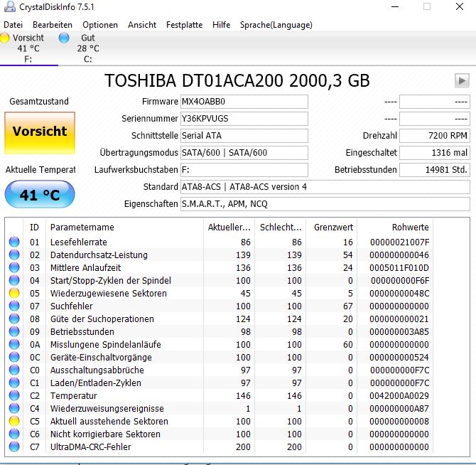Image resolution: width=476 pixels, height=465 pixels.
Task: Click the Schnittstelle field Serial ATA
Action: click(244, 136)
